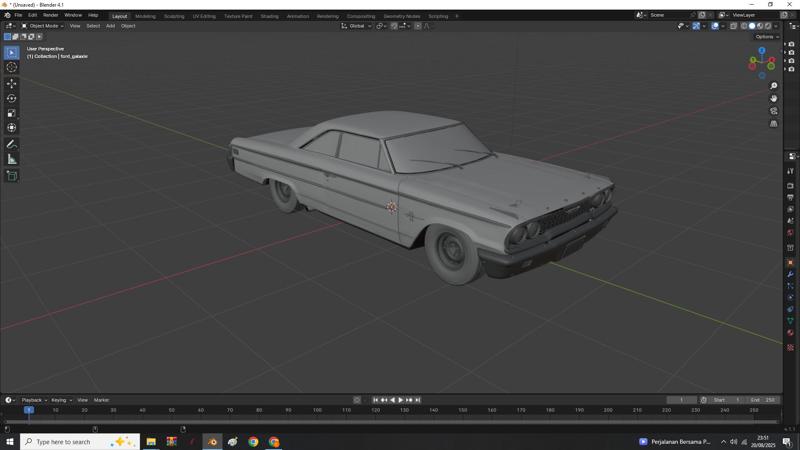Open the Render menu
Image resolution: width=800 pixels, height=450 pixels.
[51, 15]
